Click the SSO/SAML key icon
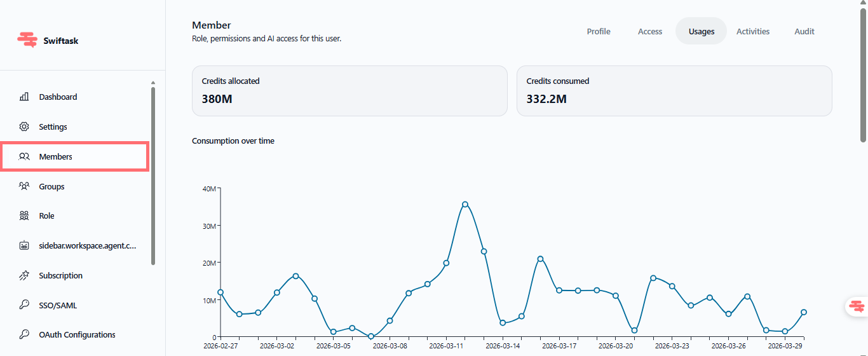Screen dimensions: 868x356 pyautogui.click(x=24, y=305)
